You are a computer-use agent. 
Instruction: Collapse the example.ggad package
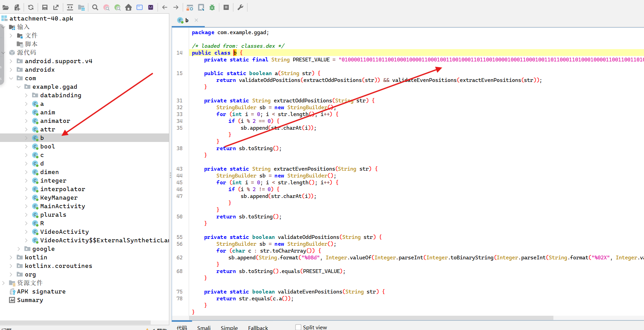click(18, 87)
